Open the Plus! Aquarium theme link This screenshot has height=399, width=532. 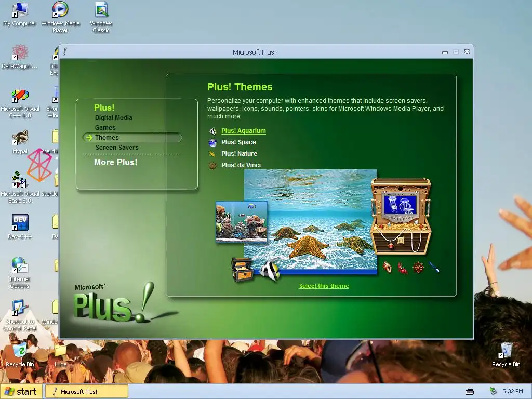(x=243, y=131)
